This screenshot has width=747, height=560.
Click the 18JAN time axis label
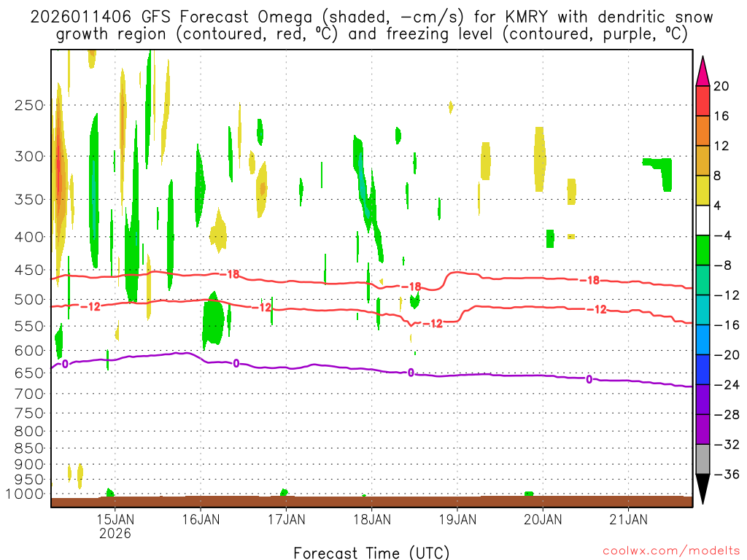(x=372, y=519)
